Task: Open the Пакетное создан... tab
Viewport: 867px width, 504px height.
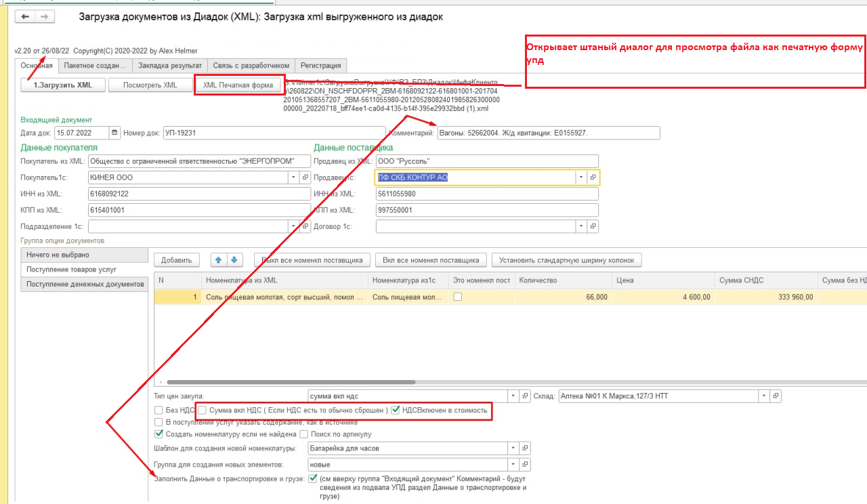Action: pos(96,66)
